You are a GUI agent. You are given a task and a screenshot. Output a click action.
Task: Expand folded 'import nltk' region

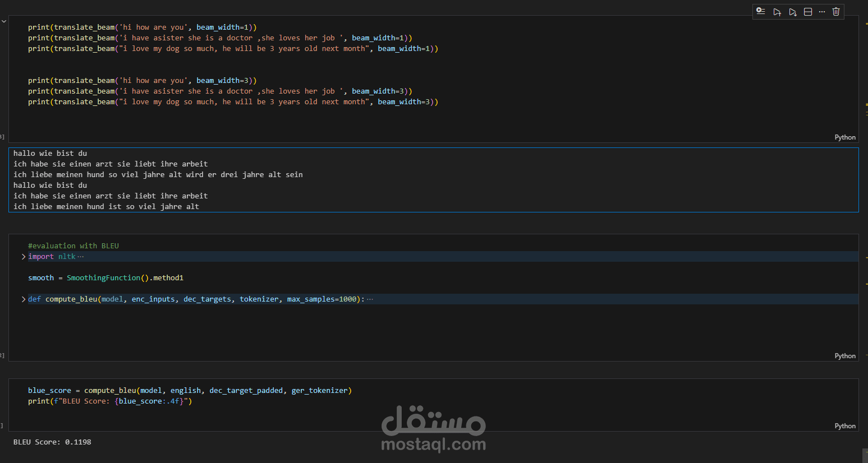pyautogui.click(x=24, y=257)
